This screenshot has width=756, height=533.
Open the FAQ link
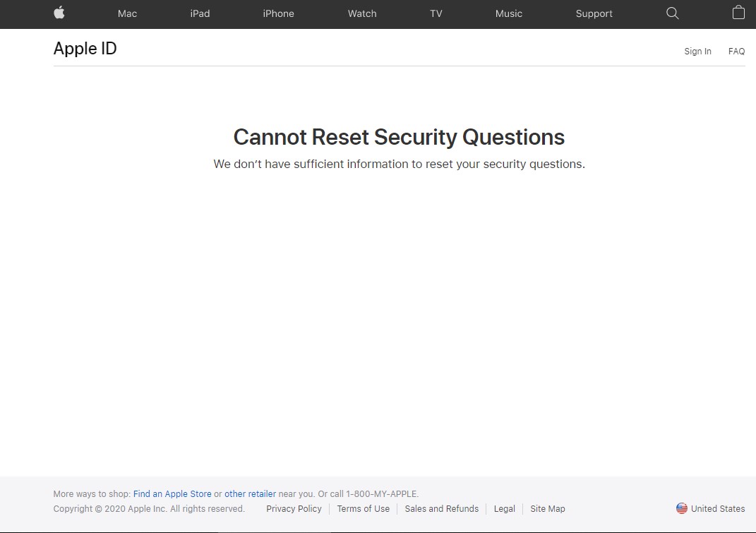(736, 51)
